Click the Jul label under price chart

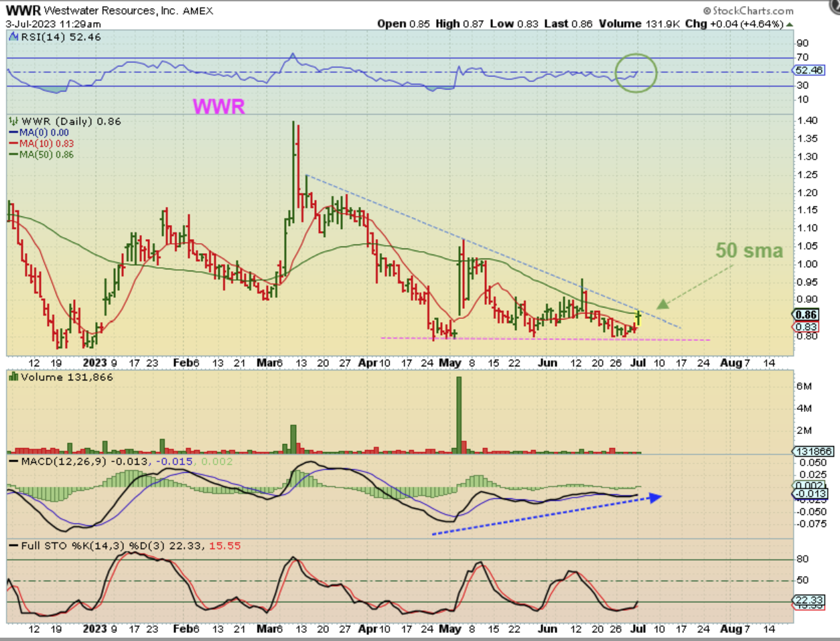pos(638,363)
